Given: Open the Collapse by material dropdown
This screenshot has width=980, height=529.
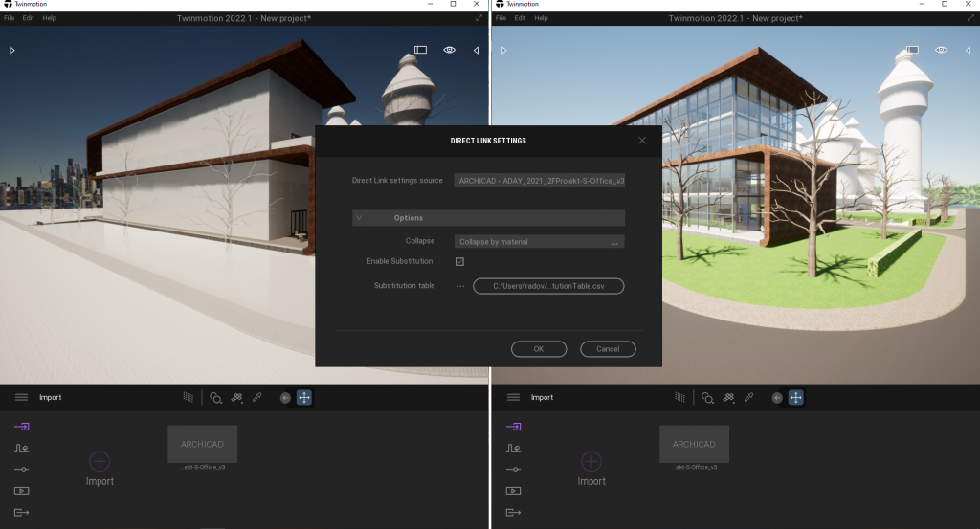Looking at the screenshot, I should point(539,242).
